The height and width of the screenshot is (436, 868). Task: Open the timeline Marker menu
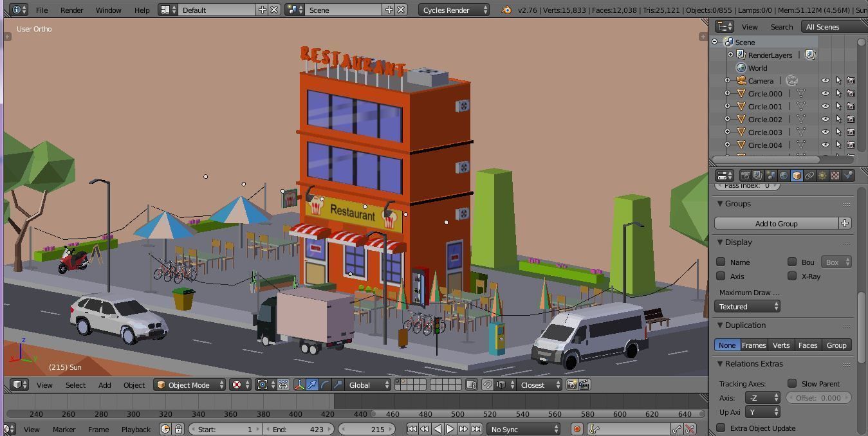64,429
